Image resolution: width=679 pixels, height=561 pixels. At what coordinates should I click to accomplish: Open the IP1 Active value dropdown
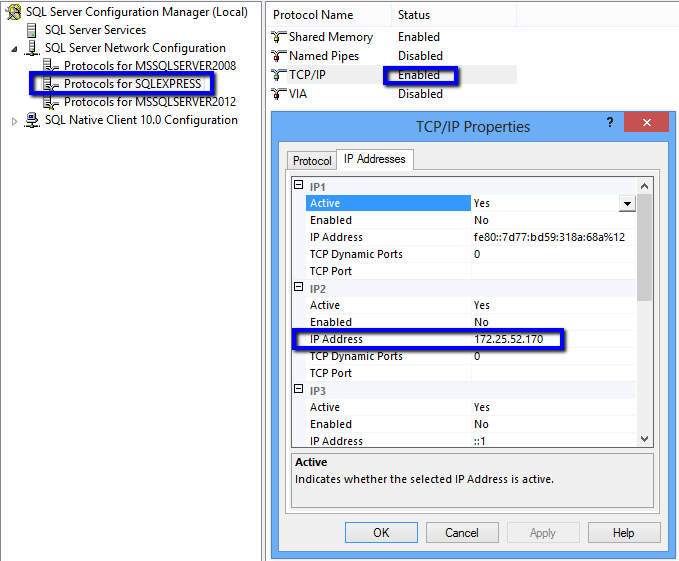click(x=627, y=203)
